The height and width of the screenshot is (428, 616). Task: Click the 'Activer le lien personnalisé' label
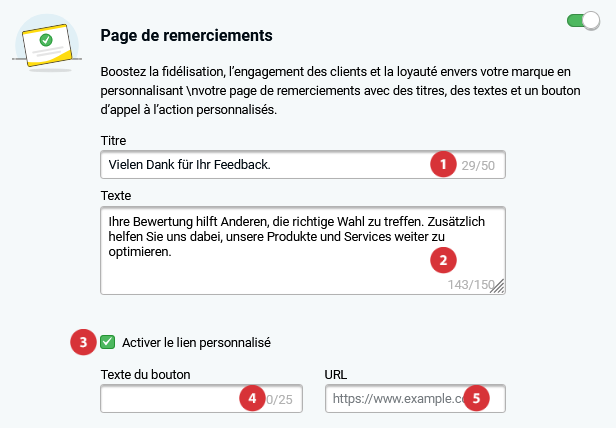[196, 343]
